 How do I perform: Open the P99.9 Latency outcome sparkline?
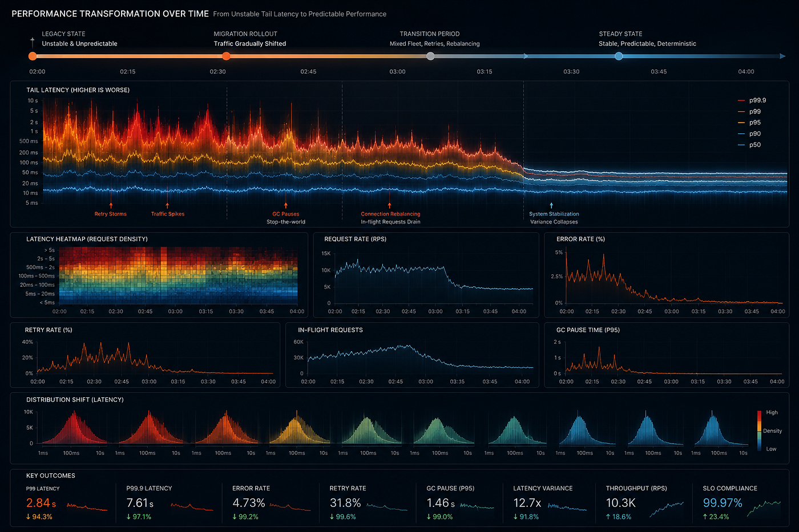tap(192, 506)
